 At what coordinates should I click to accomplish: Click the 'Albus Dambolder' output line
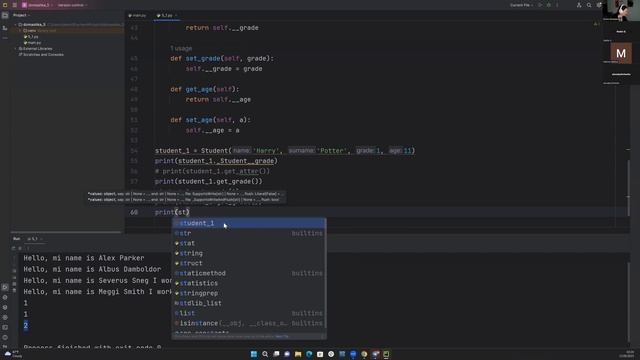pos(92,269)
